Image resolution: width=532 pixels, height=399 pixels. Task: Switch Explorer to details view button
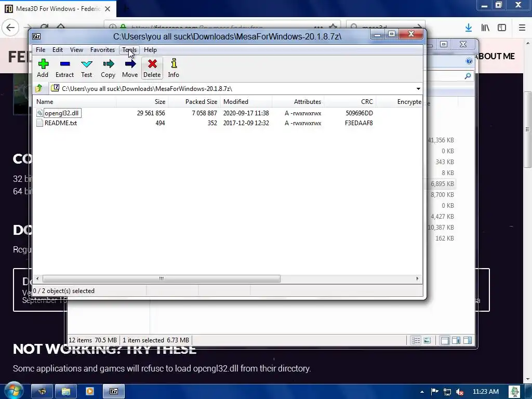point(416,340)
